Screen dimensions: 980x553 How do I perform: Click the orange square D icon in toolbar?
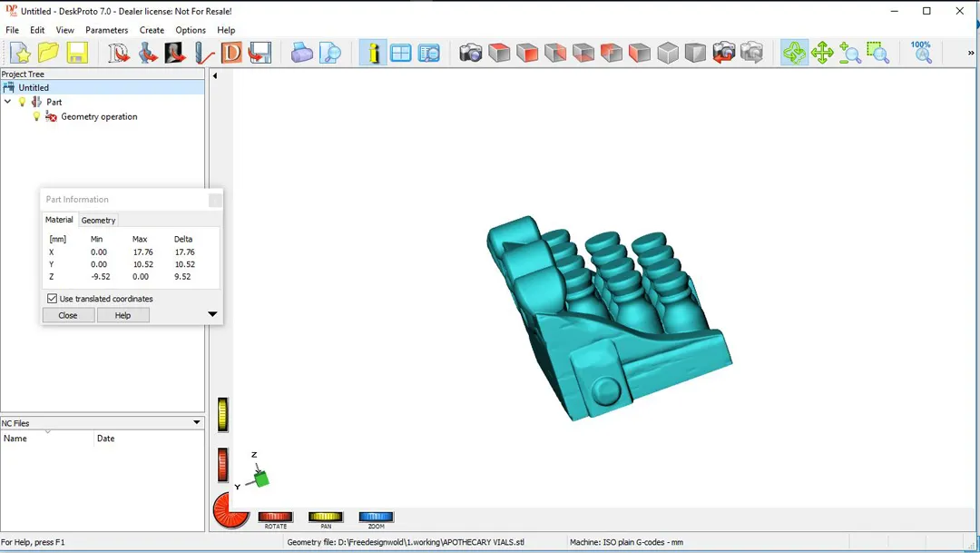click(x=231, y=53)
